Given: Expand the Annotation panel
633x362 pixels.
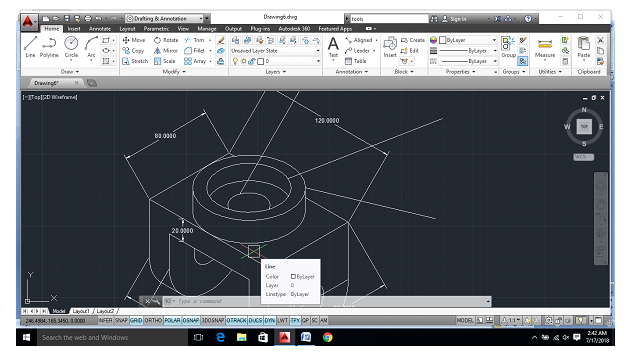Looking at the screenshot, I should click(352, 72).
